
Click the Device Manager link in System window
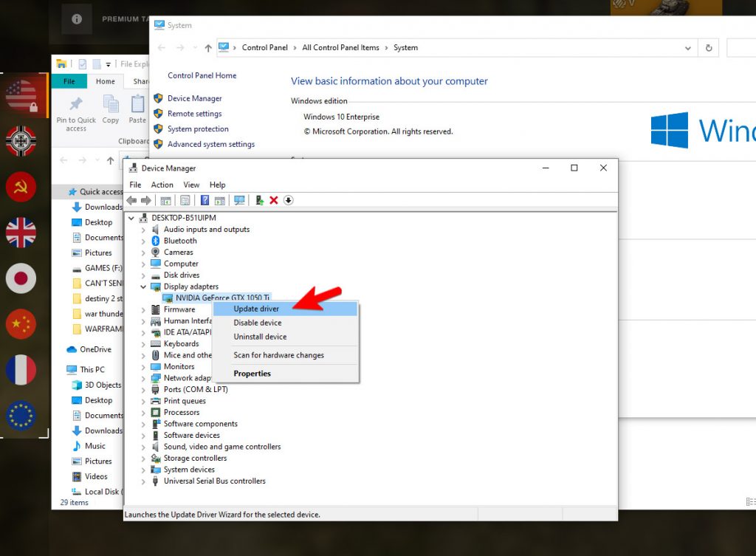tap(195, 98)
